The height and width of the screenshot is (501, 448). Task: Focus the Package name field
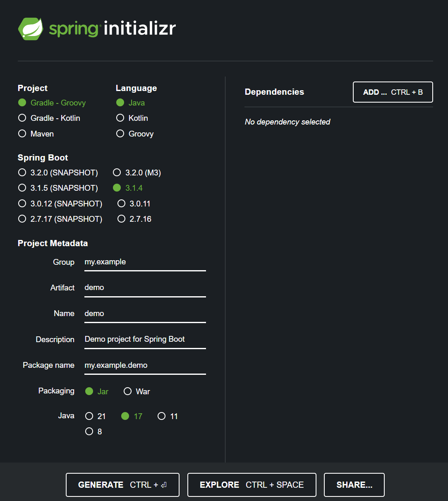pos(145,365)
